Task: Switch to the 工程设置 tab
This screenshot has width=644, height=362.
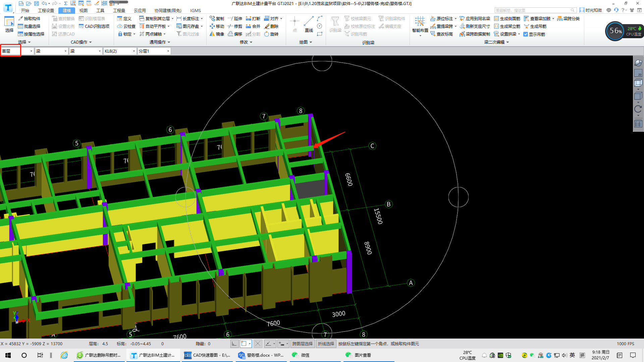Action: click(46, 10)
